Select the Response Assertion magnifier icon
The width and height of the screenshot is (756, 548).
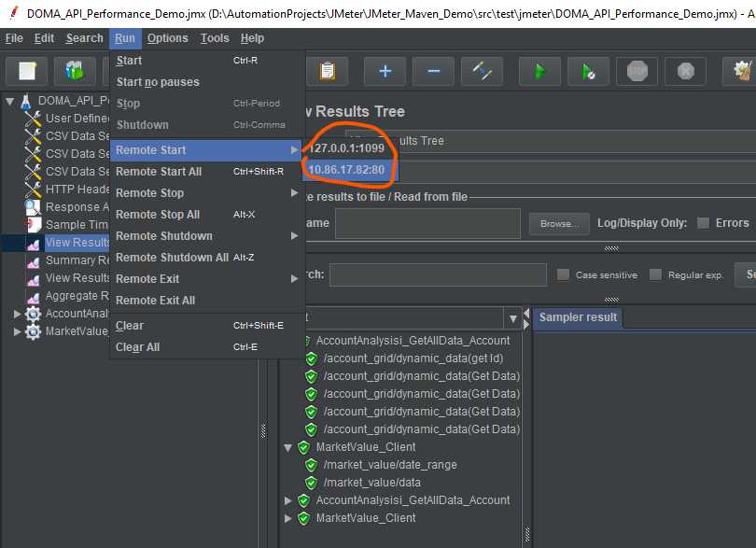tap(33, 207)
